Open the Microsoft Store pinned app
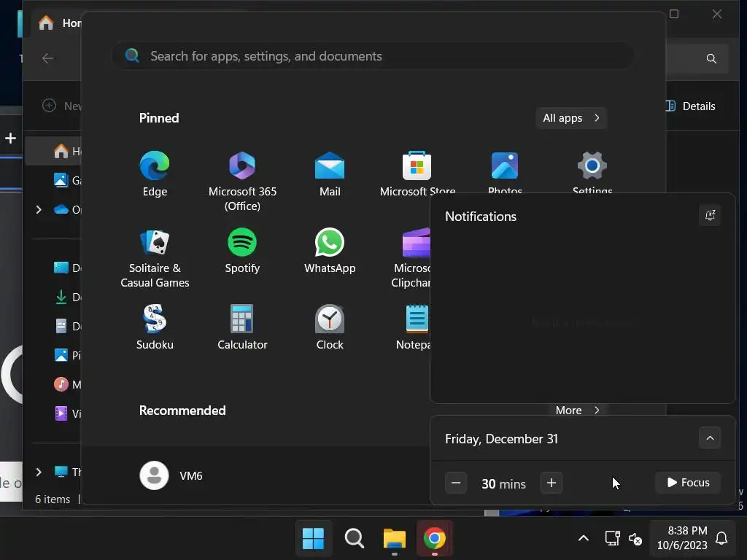This screenshot has height=560, width=747. pos(417,174)
